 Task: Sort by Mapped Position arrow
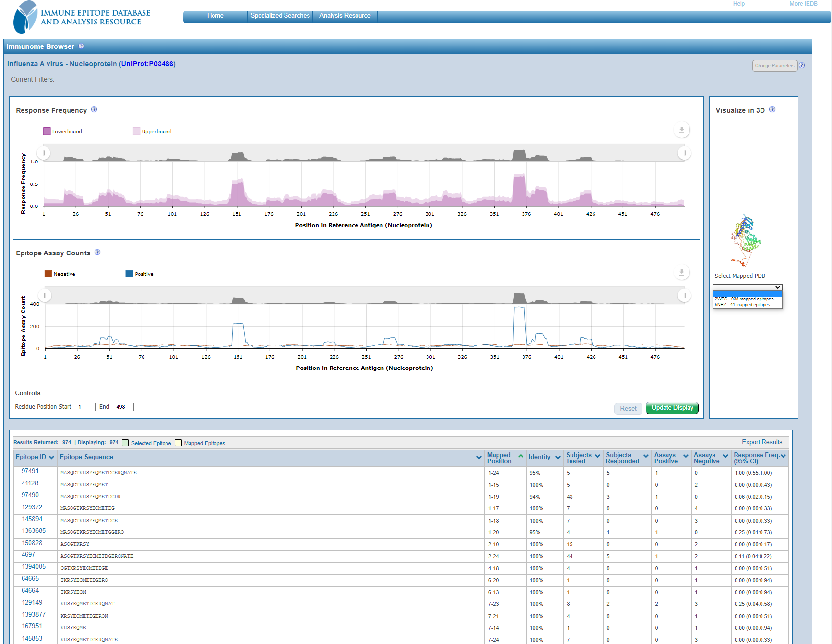pos(521,456)
